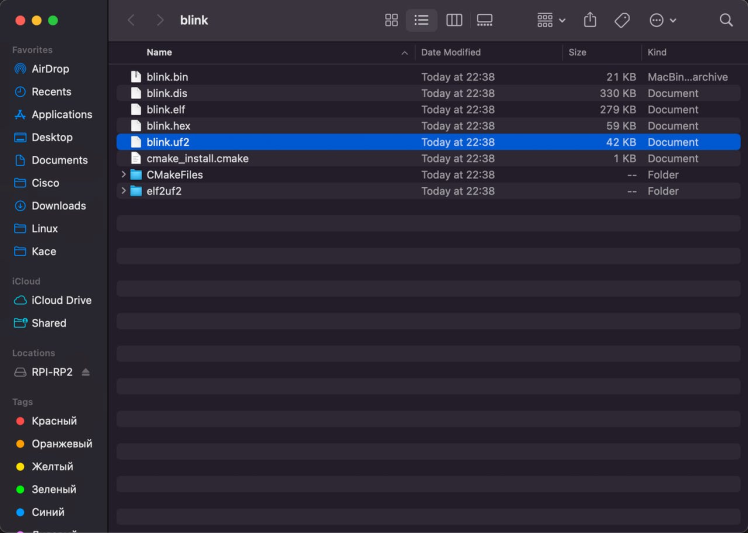
Task: Switch to gallery view
Action: coord(485,20)
